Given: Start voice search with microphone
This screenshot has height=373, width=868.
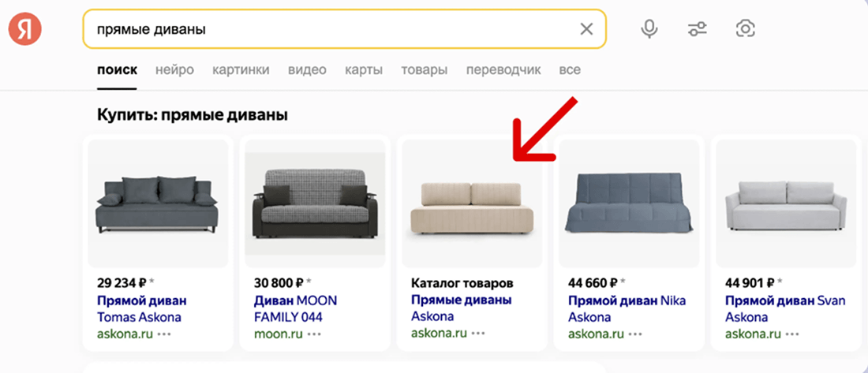Looking at the screenshot, I should (x=649, y=29).
